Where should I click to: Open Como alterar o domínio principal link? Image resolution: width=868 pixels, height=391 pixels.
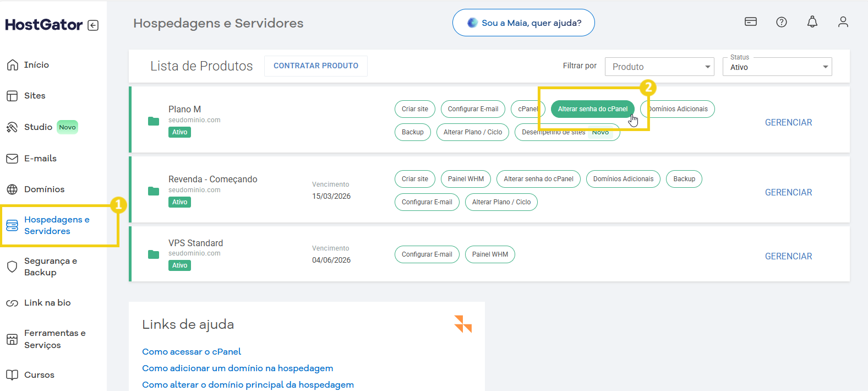[x=248, y=384]
